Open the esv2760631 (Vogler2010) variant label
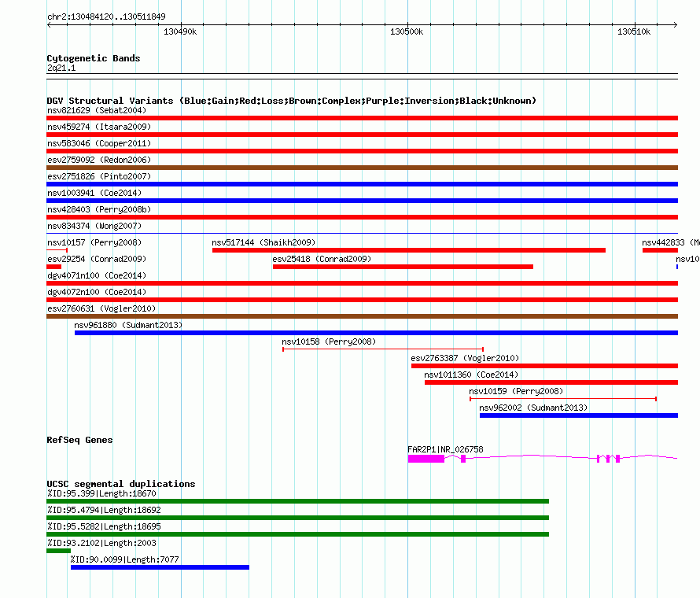The image size is (700, 598). pyautogui.click(x=101, y=308)
